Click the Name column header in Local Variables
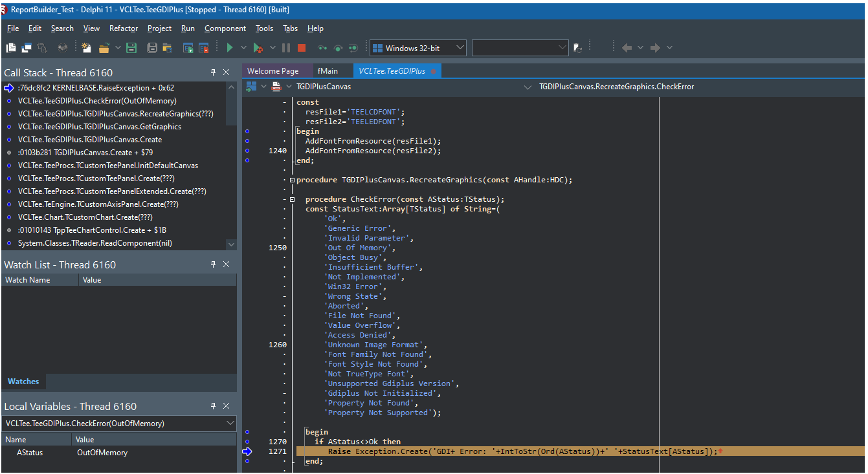Screen dimensions: 868x474 (36, 440)
